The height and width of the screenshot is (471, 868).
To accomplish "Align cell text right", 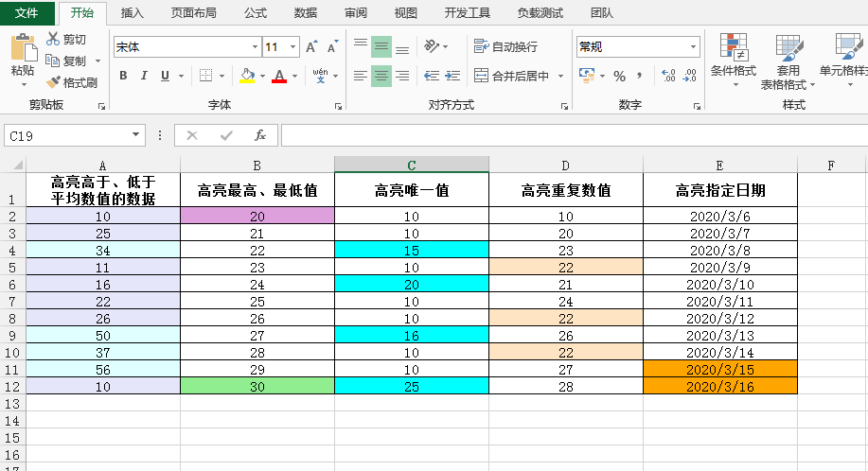I will click(x=402, y=76).
